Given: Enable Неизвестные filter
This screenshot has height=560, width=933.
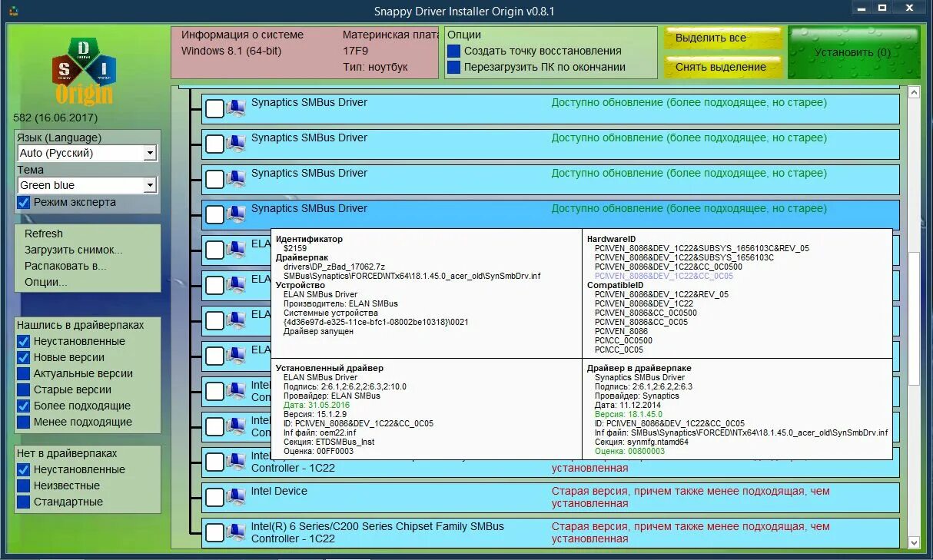Looking at the screenshot, I should pos(24,485).
